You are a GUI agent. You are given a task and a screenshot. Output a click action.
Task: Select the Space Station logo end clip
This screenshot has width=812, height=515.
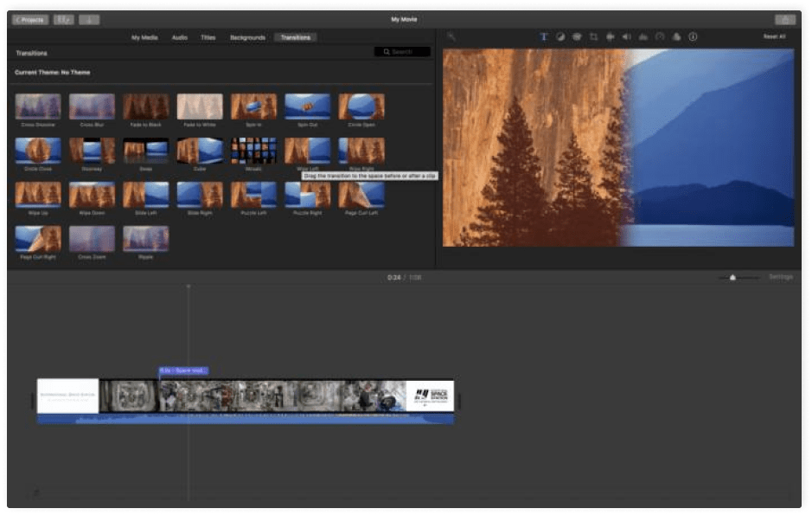pyautogui.click(x=431, y=396)
